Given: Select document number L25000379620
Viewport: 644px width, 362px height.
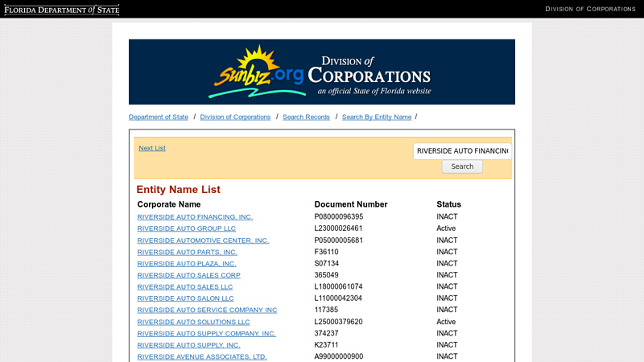Looking at the screenshot, I should tap(338, 322).
